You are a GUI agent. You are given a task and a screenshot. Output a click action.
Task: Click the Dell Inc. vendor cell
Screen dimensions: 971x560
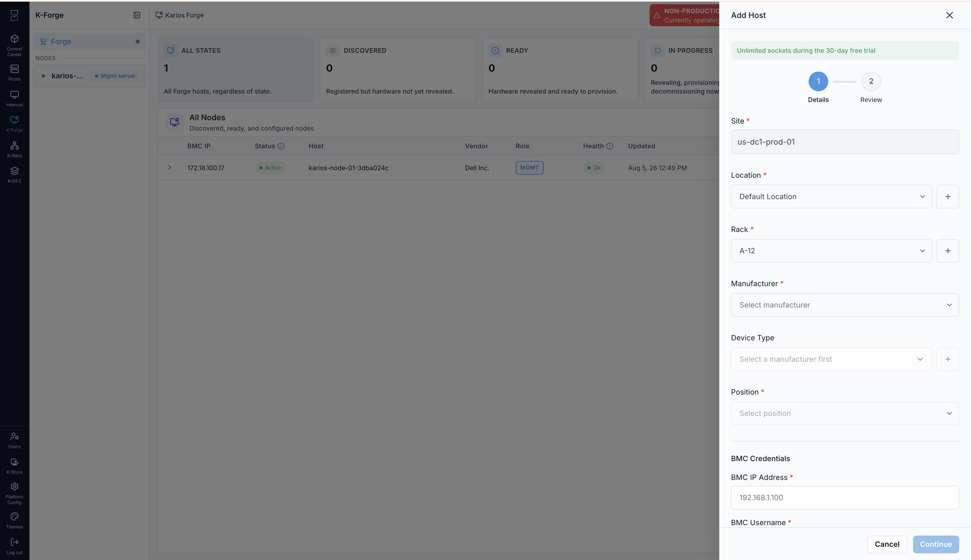[477, 168]
